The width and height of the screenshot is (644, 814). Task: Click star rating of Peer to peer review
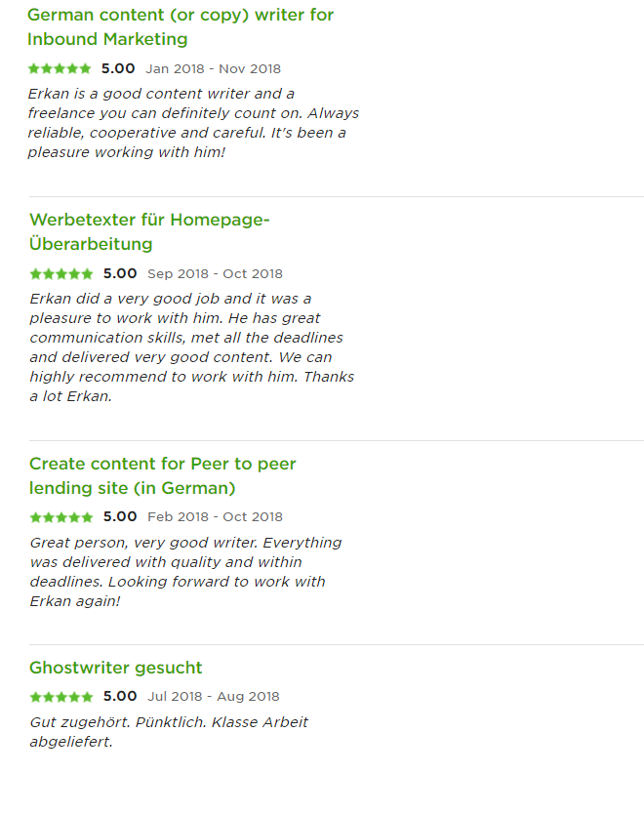click(61, 517)
